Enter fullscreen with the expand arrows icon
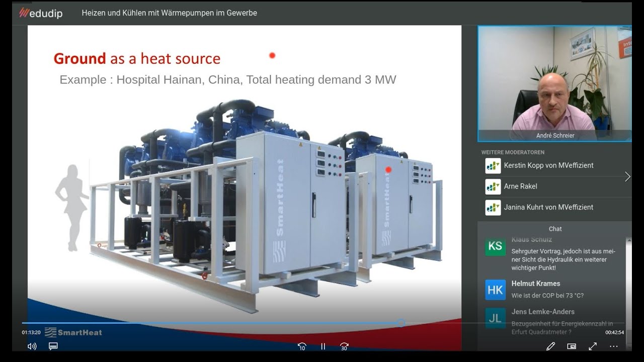 pos(593,346)
